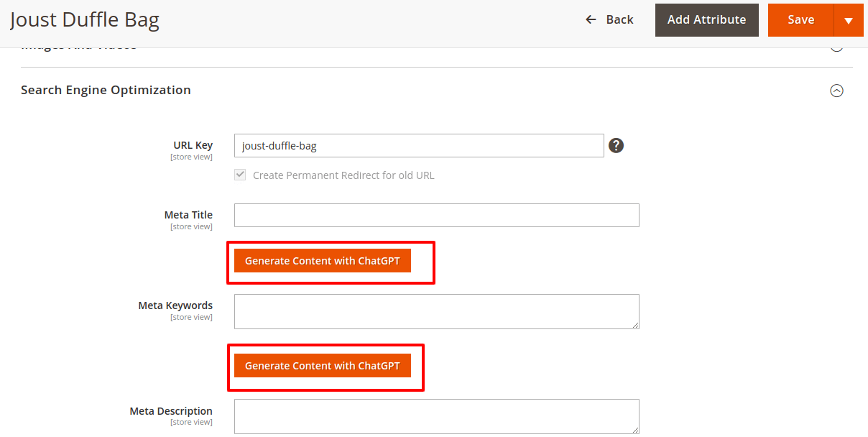Image resolution: width=868 pixels, height=437 pixels.
Task: Collapse Search Engine Optimization via chevron icon
Action: pyautogui.click(x=836, y=91)
